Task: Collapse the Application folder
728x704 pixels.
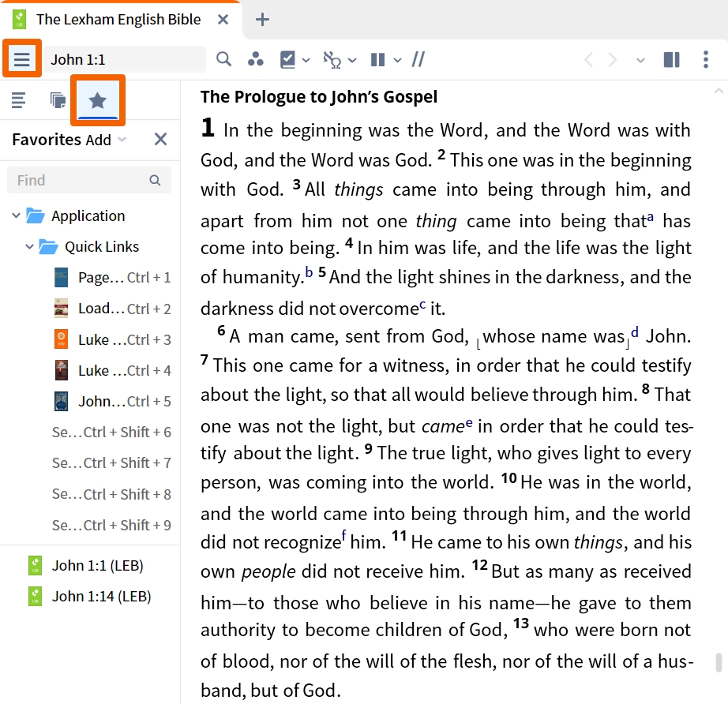Action: point(17,215)
